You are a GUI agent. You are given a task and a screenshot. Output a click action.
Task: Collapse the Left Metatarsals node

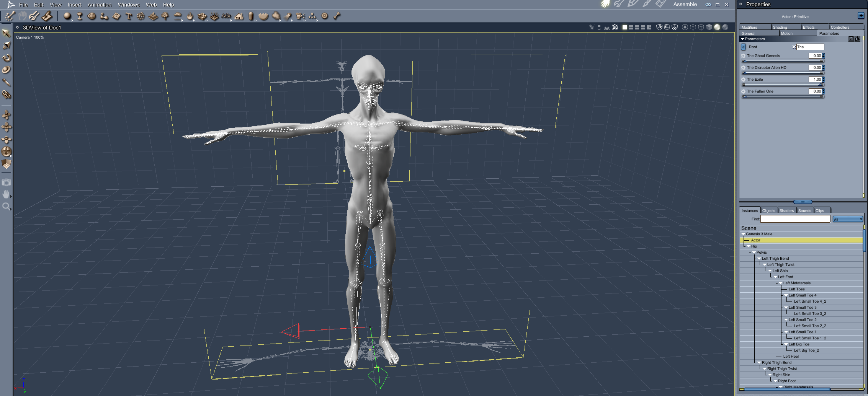click(781, 283)
